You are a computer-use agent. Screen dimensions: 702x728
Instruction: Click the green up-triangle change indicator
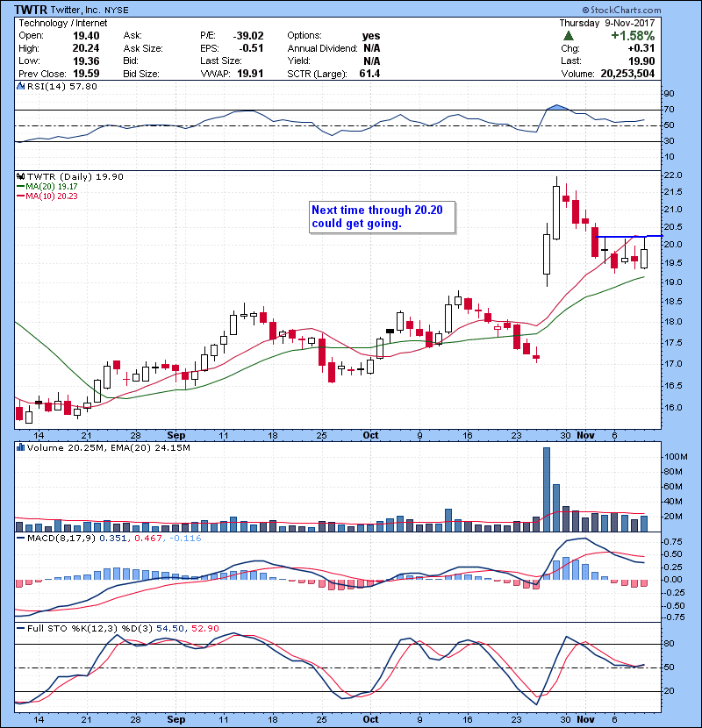tap(569, 36)
